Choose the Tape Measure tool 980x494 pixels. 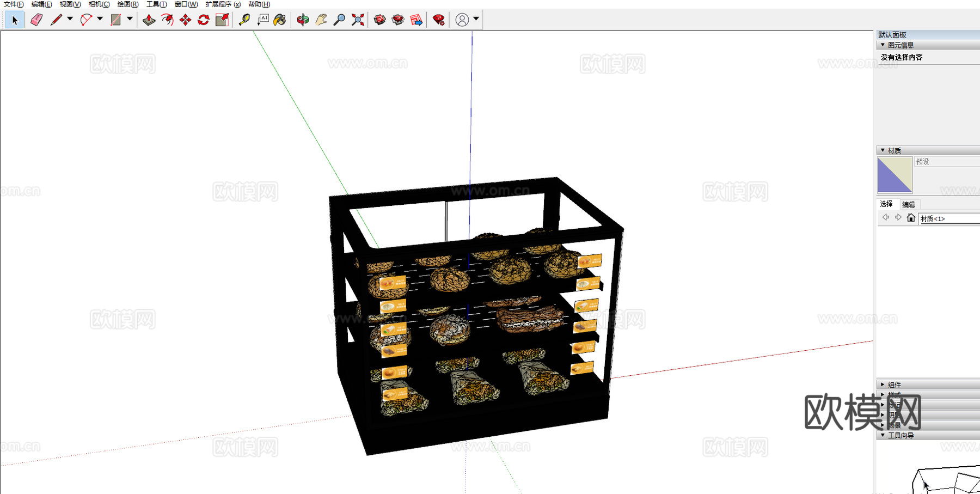(x=244, y=20)
